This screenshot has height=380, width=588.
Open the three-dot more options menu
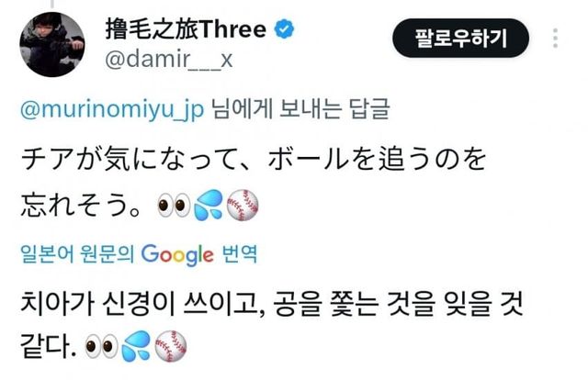pyautogui.click(x=555, y=38)
